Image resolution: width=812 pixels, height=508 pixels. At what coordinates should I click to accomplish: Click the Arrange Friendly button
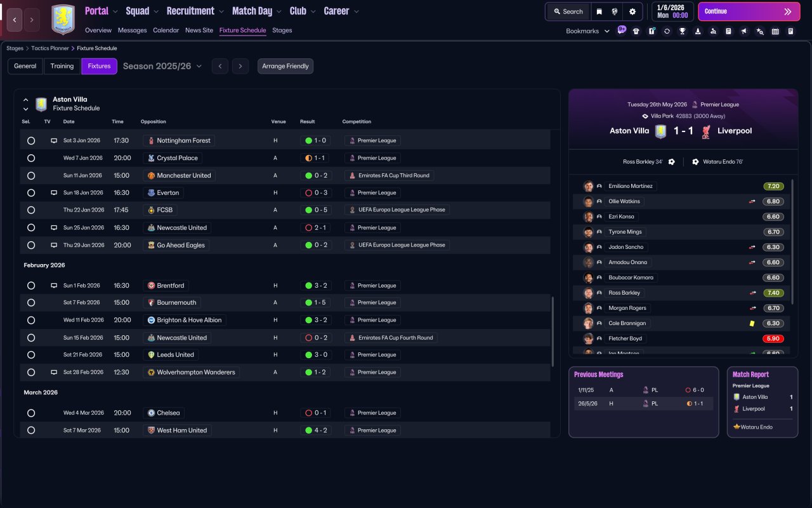tap(285, 66)
